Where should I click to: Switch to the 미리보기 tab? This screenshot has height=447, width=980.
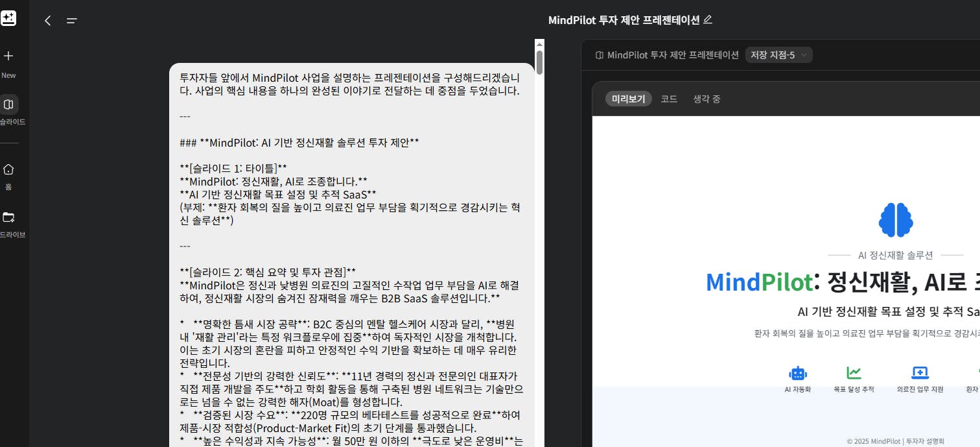click(629, 99)
